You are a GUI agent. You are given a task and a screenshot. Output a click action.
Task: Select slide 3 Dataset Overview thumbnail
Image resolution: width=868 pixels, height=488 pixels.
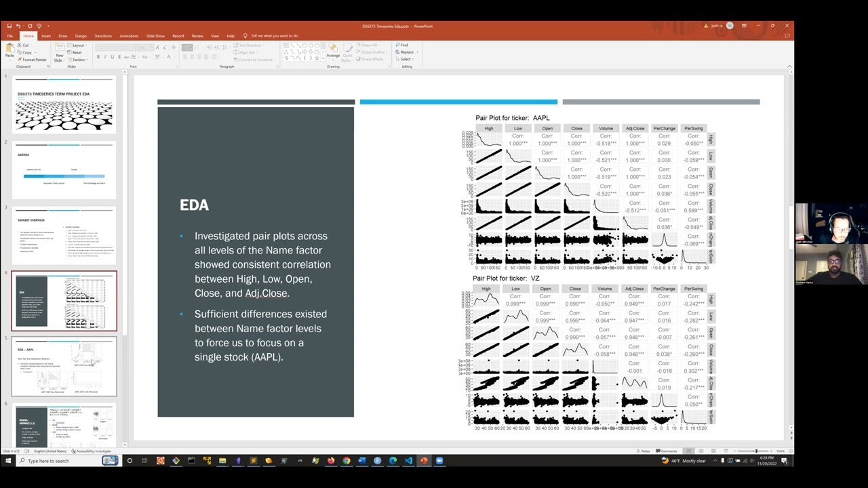pos(64,236)
